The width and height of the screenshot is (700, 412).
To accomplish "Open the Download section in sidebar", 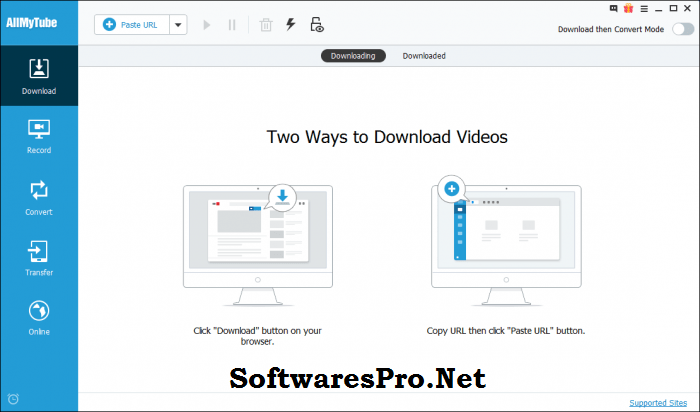I will coord(39,76).
